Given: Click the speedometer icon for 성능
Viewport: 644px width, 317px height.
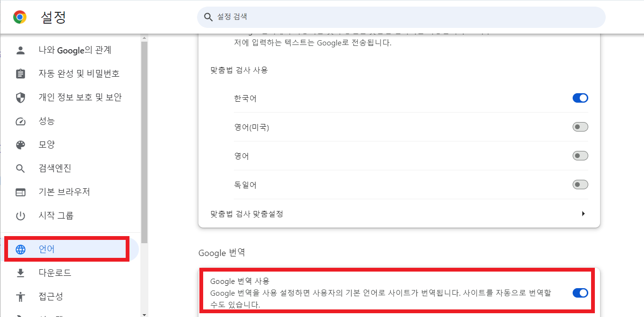Looking at the screenshot, I should (x=20, y=121).
